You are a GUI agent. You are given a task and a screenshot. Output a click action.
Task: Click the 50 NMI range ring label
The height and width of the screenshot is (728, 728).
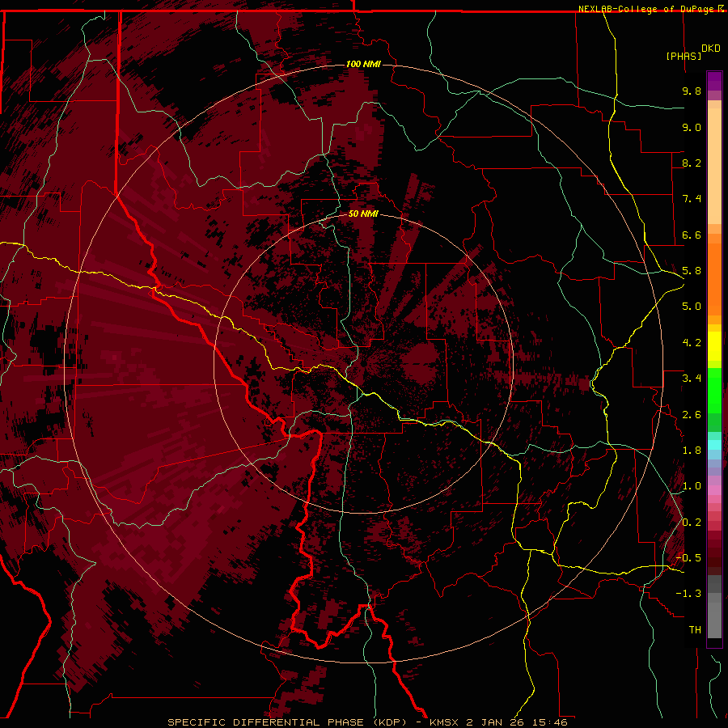coord(363,214)
